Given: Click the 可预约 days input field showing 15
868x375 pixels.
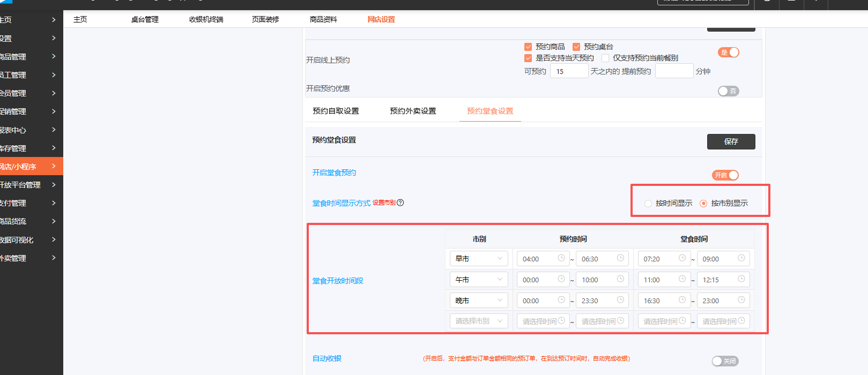Looking at the screenshot, I should click(x=568, y=71).
